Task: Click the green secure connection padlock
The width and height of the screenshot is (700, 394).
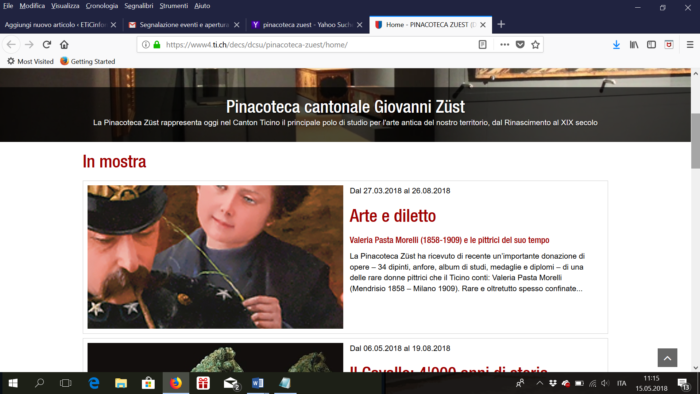Action: coord(157,45)
